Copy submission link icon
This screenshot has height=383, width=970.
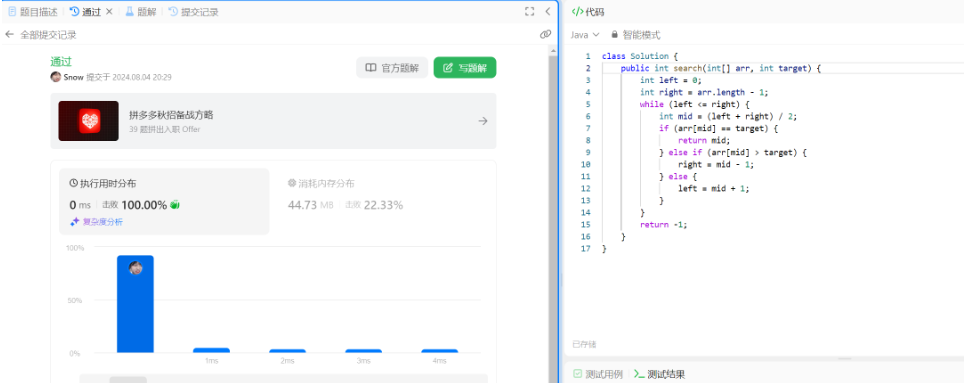pos(545,35)
